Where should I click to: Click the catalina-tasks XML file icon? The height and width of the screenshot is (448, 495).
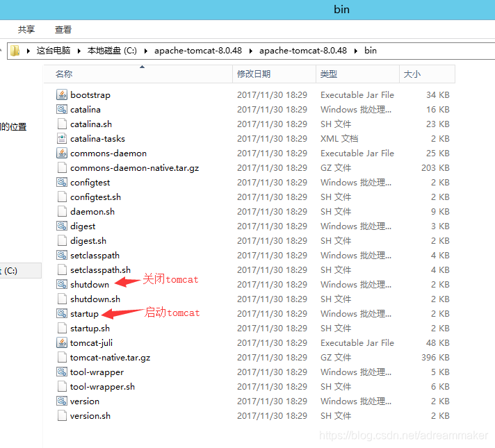(62, 138)
